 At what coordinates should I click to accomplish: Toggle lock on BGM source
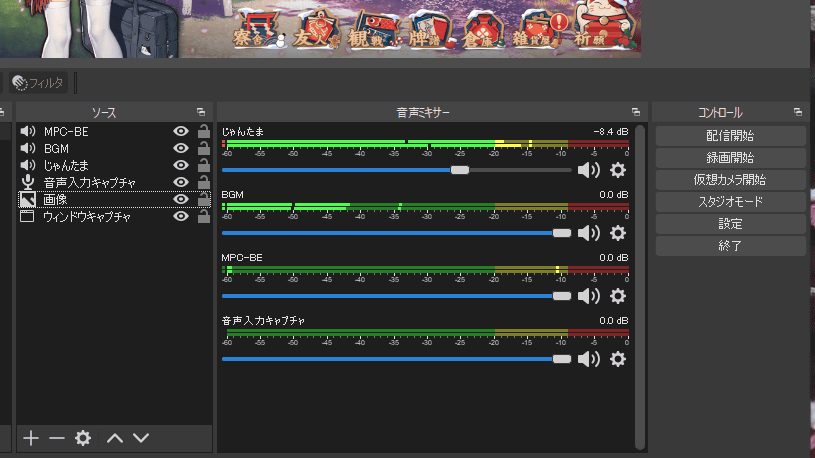[x=203, y=148]
